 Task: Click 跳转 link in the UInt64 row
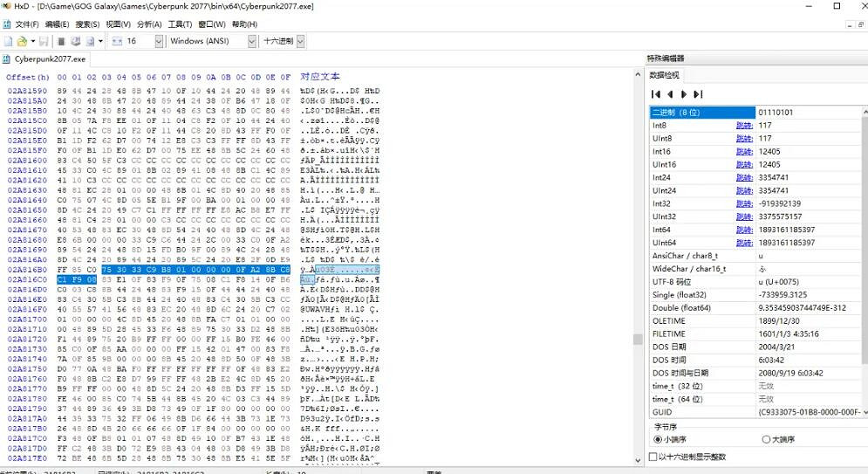coord(744,243)
